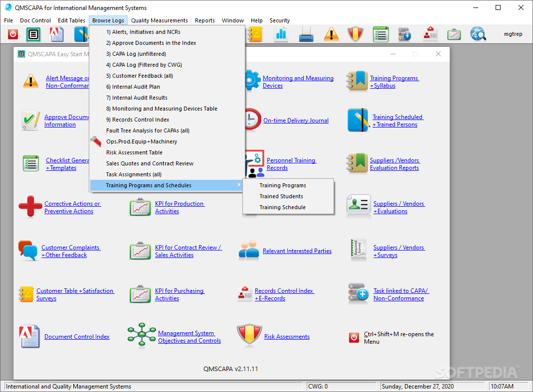Click the date field in status bar
Screen dimensions: 533x392
[x=432, y=386]
